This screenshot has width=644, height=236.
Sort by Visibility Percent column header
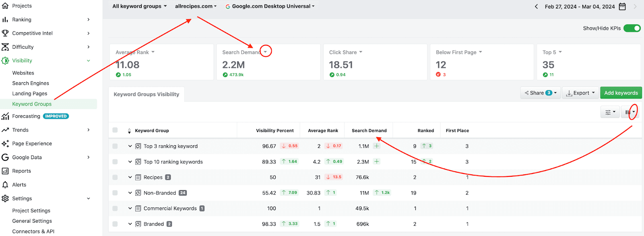[x=275, y=130]
